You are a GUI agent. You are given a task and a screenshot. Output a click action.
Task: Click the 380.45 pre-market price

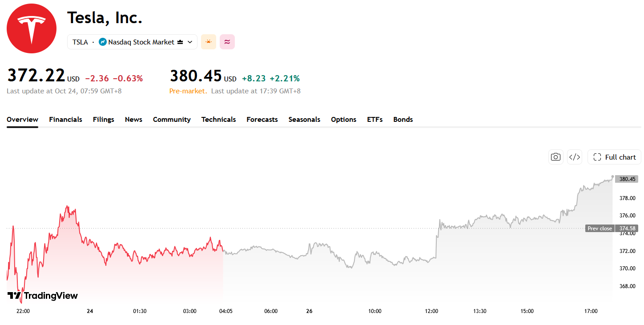coord(196,76)
